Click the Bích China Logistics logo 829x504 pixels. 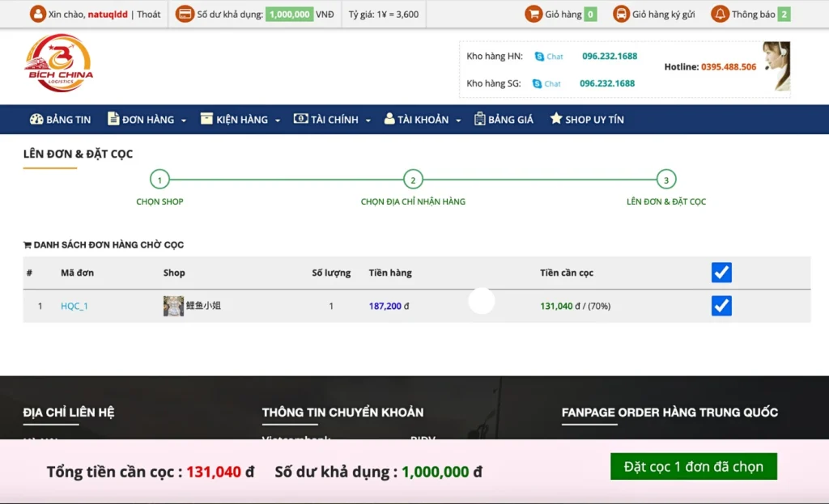pos(59,63)
